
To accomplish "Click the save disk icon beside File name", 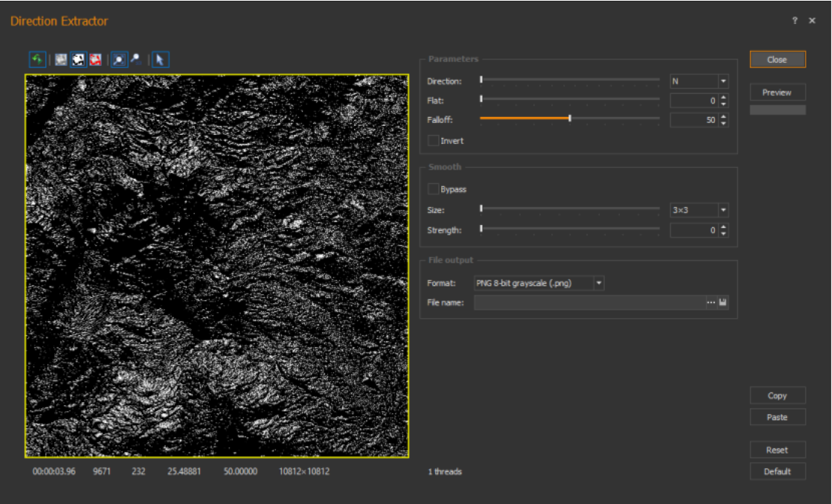I will [x=723, y=303].
